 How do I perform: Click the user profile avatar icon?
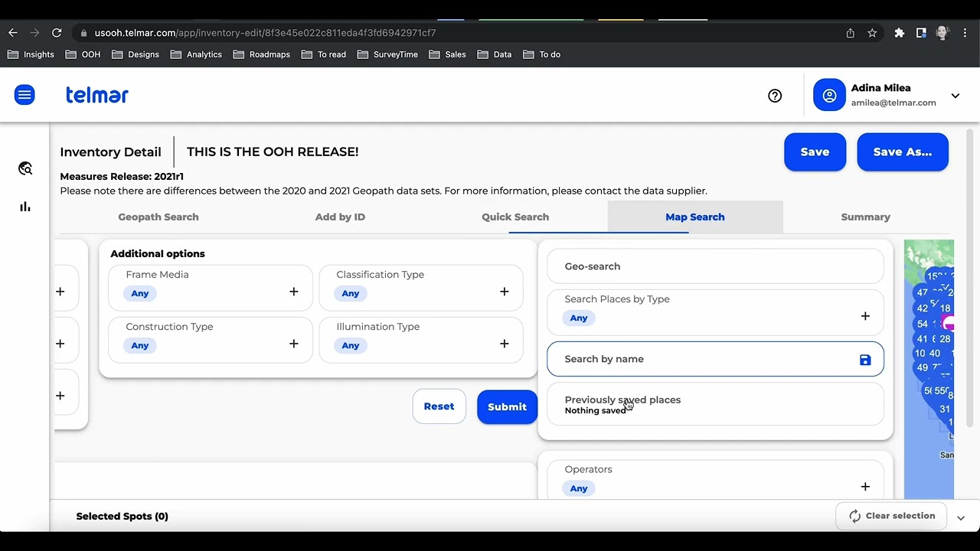coord(829,96)
